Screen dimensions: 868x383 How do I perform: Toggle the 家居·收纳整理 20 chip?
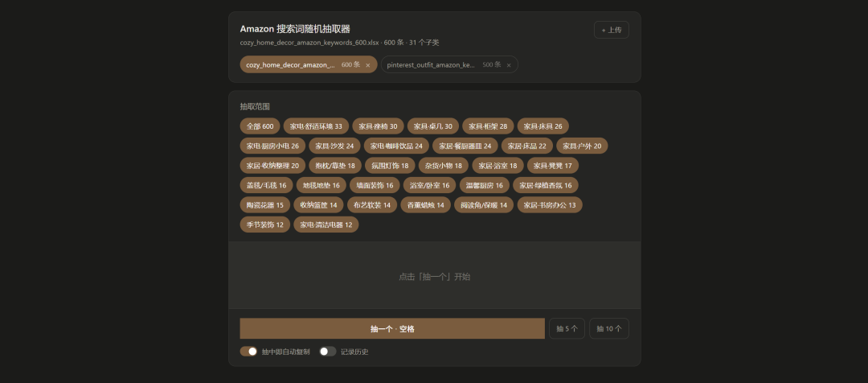[x=273, y=166]
